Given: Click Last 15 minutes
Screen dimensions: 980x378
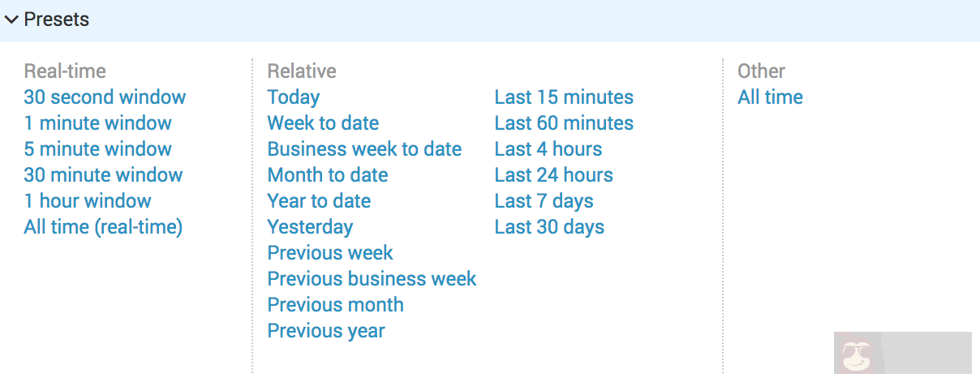Looking at the screenshot, I should tap(564, 97).
